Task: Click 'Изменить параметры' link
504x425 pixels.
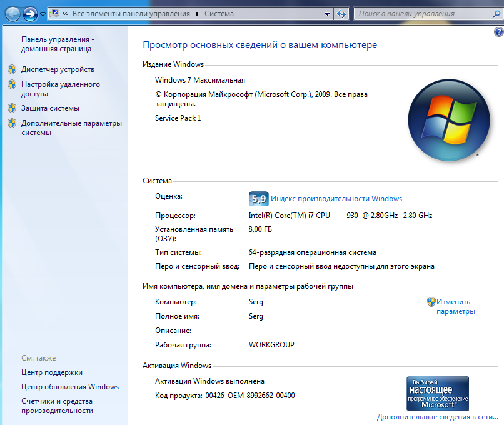Action: click(456, 306)
